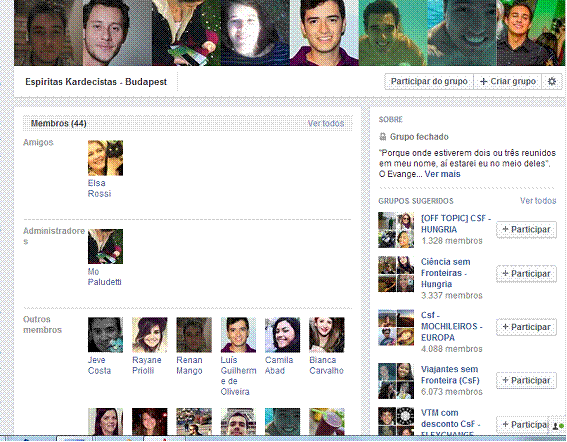Open Ciência sem Fronteiras - Hungria group link
Viewport: 567px width, 442px height.
pos(446,273)
